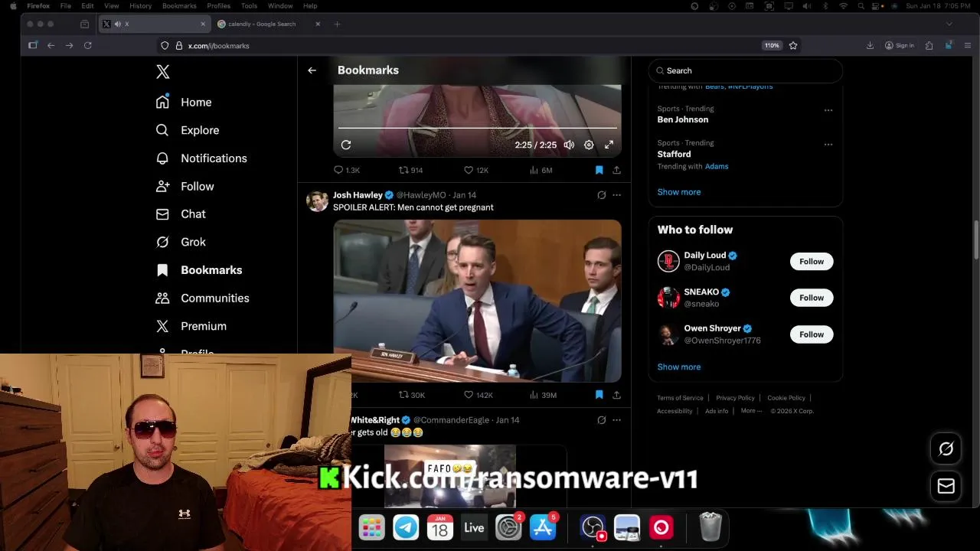Mute the playing X tab audio

pos(117,24)
